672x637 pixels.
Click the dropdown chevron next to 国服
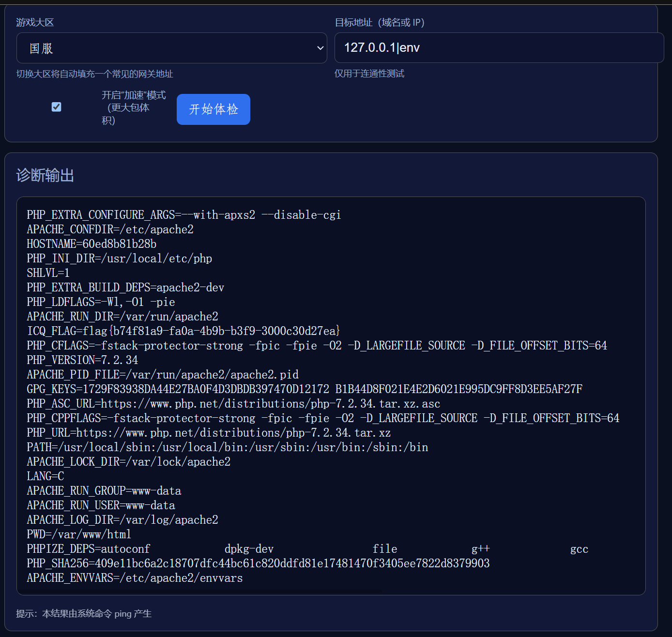click(x=320, y=48)
